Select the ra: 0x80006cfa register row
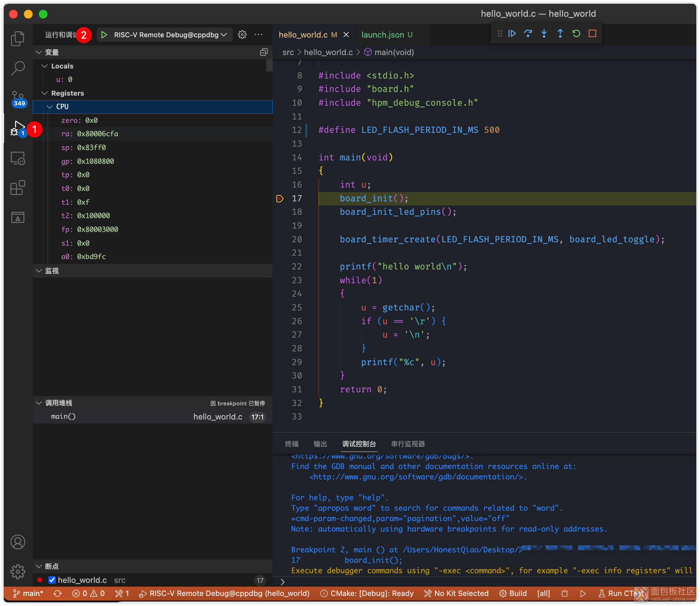 [x=153, y=134]
